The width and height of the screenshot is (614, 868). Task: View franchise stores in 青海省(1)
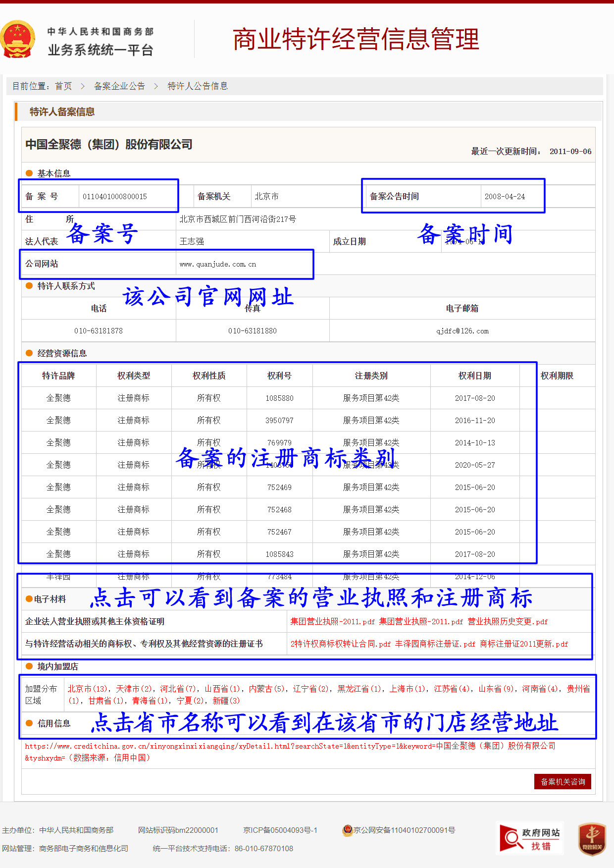tap(150, 701)
